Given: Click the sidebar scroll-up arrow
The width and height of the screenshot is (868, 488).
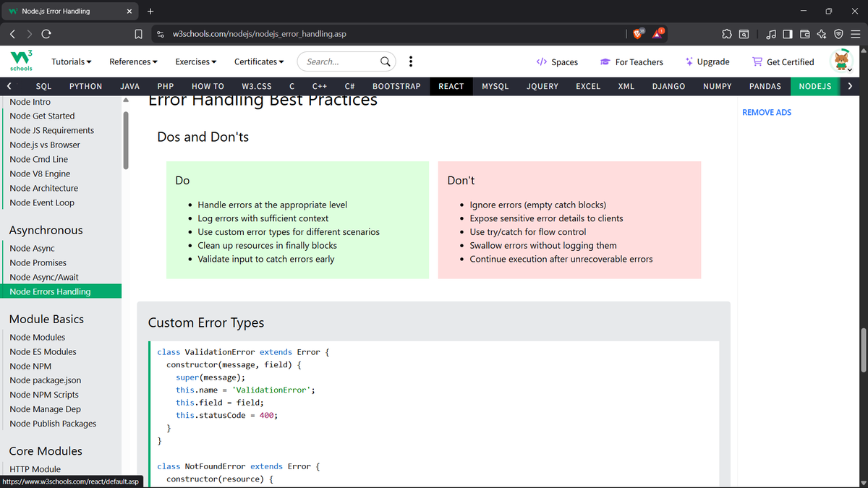Looking at the screenshot, I should [126, 100].
